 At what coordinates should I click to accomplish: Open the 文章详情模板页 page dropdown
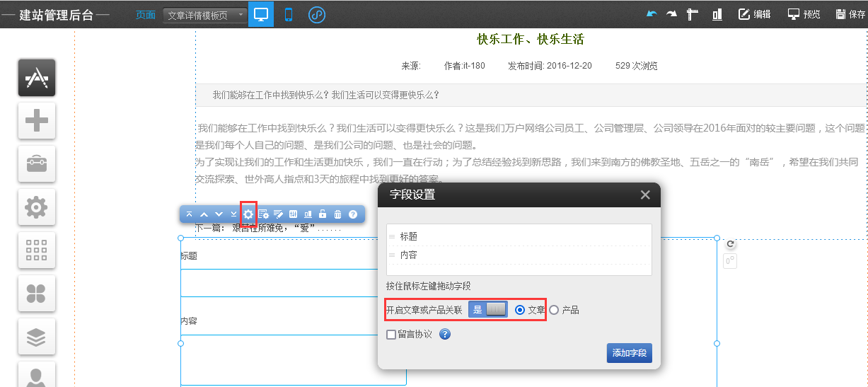pyautogui.click(x=205, y=15)
